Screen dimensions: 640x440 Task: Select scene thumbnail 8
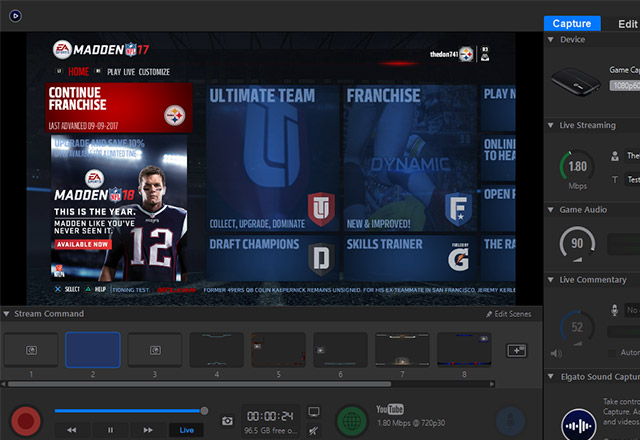tap(464, 350)
